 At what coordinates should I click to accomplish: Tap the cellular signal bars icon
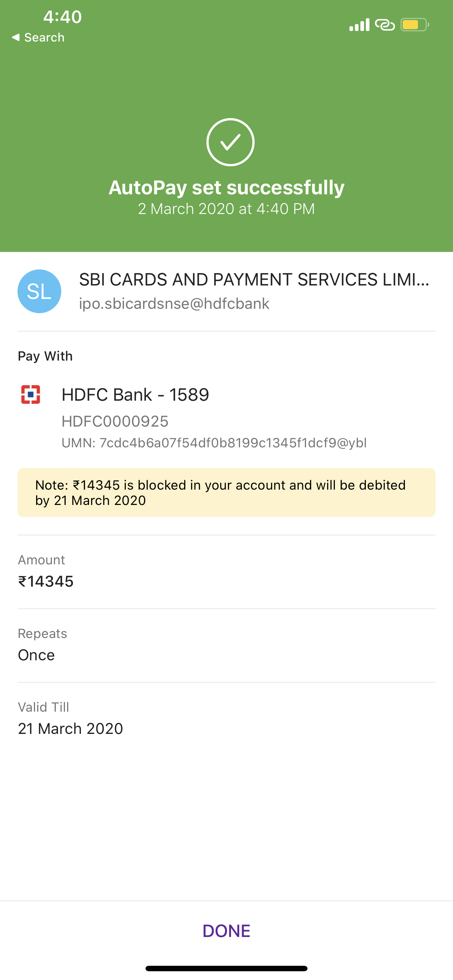tap(359, 25)
